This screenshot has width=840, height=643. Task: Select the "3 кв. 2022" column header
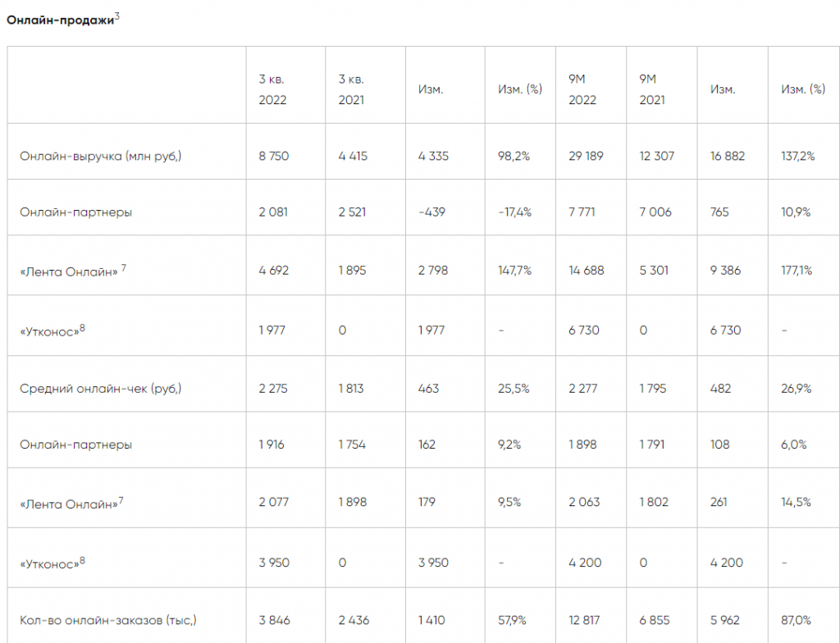(x=272, y=89)
